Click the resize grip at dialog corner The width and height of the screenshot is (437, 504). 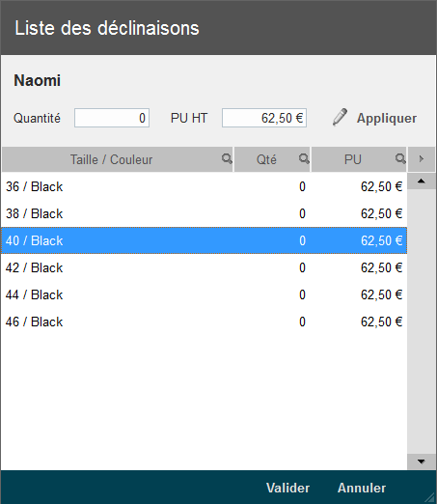430,497
